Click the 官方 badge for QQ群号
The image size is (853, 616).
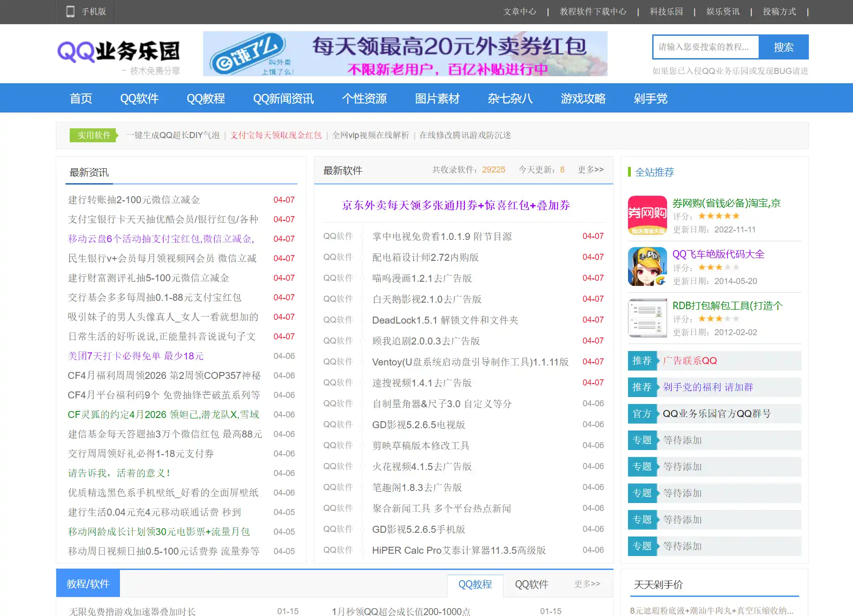[642, 414]
